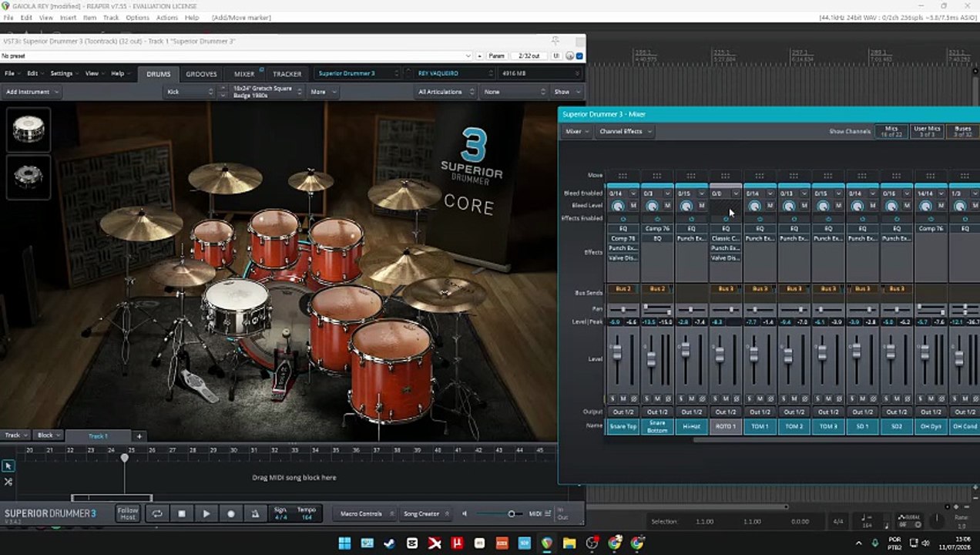The image size is (980, 555).
Task: Open the All Articulations dropdown
Action: 445,92
